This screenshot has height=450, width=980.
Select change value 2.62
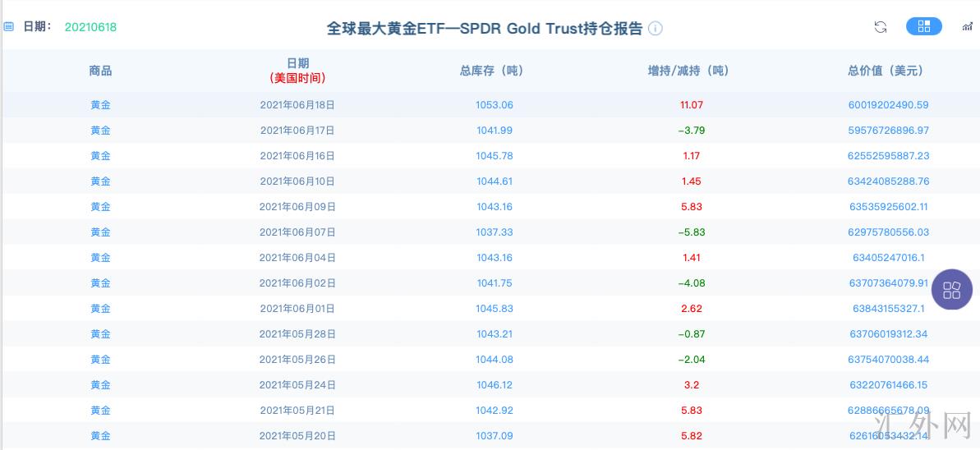[x=691, y=309]
